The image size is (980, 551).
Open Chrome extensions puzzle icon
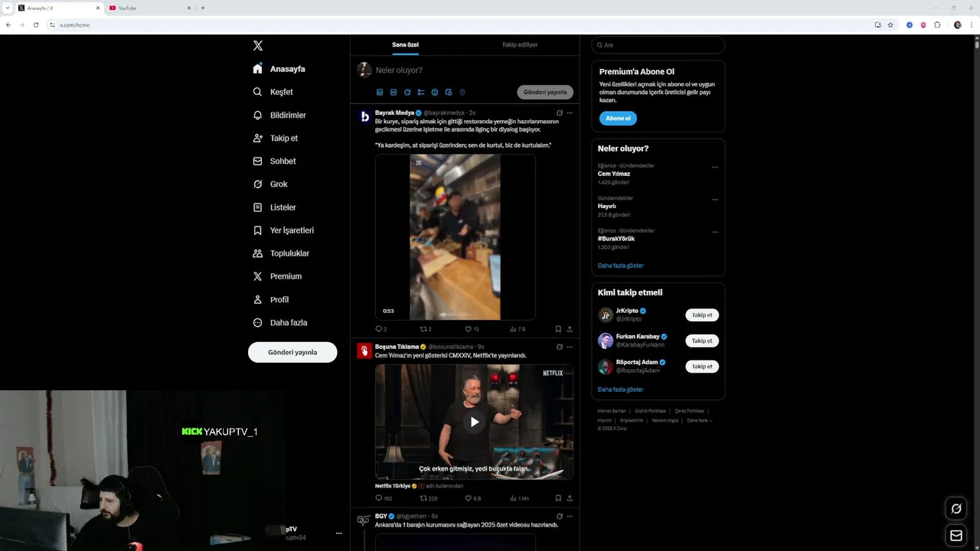pos(937,24)
